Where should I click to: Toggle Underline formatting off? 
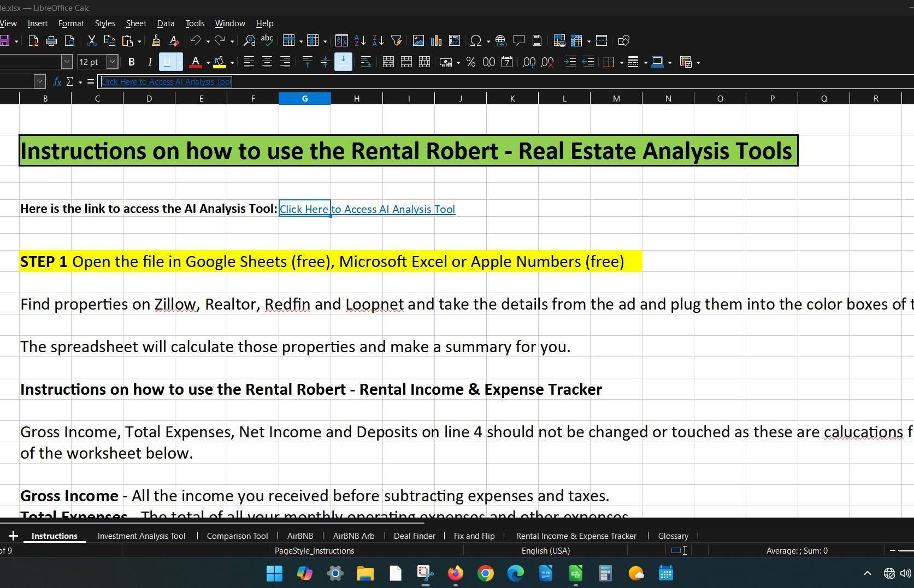pos(167,62)
